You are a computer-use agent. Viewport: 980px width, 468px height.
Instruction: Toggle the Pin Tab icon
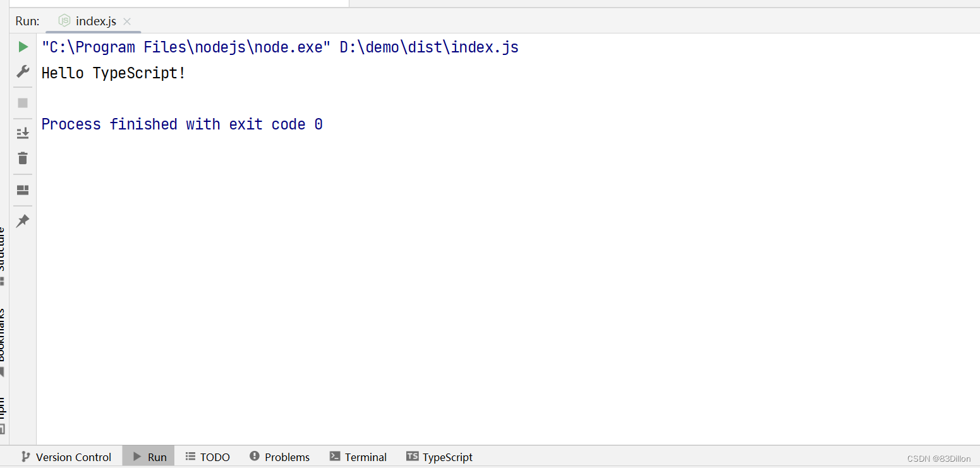pyautogui.click(x=23, y=220)
